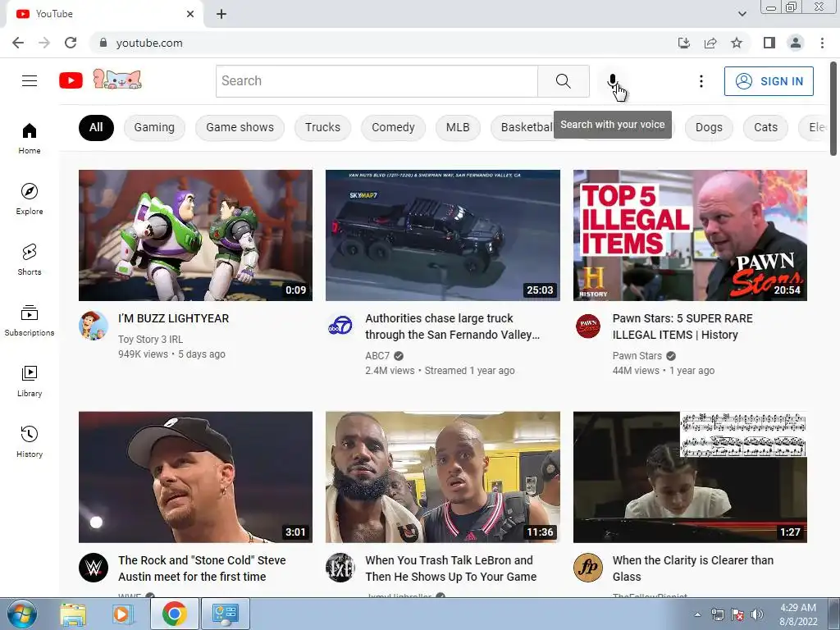Viewport: 840px width, 630px height.
Task: Open YouTube settings three-dot menu
Action: (701, 81)
